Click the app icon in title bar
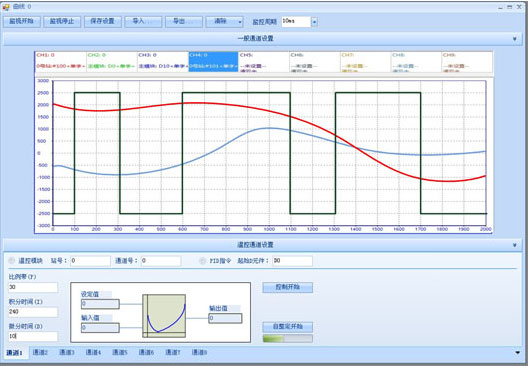Screen dimensions: 529x366 pyautogui.click(x=5, y=6)
